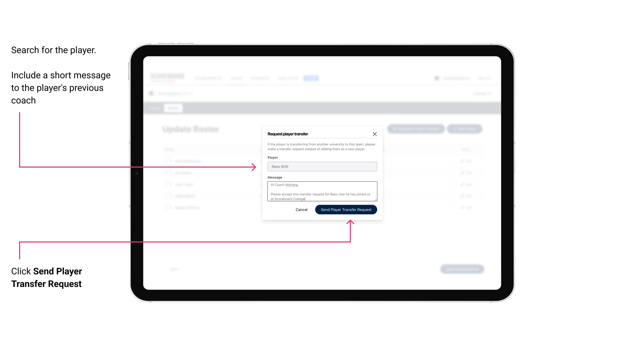Image resolution: width=644 pixels, height=346 pixels.
Task: Click Send Player Transfer Request button
Action: click(x=346, y=209)
